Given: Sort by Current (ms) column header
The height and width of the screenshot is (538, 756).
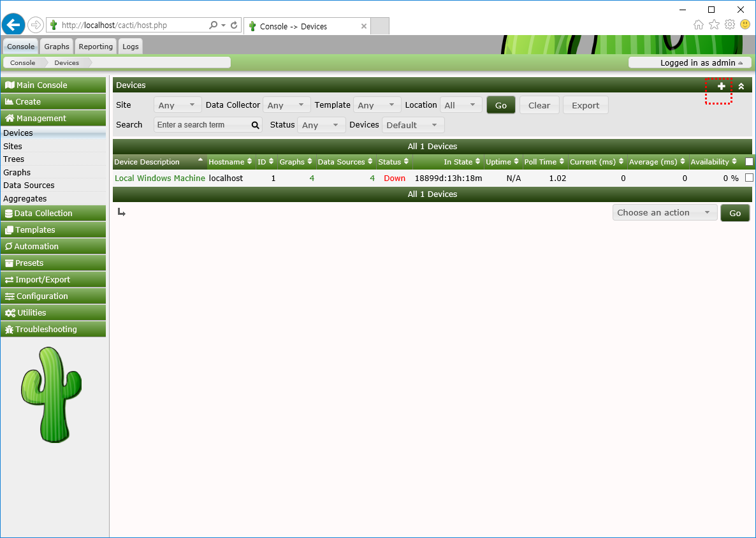Looking at the screenshot, I should pyautogui.click(x=597, y=162).
